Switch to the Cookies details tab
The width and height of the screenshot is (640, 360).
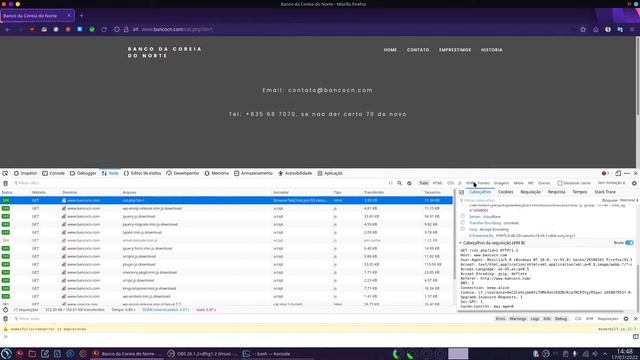pos(505,192)
